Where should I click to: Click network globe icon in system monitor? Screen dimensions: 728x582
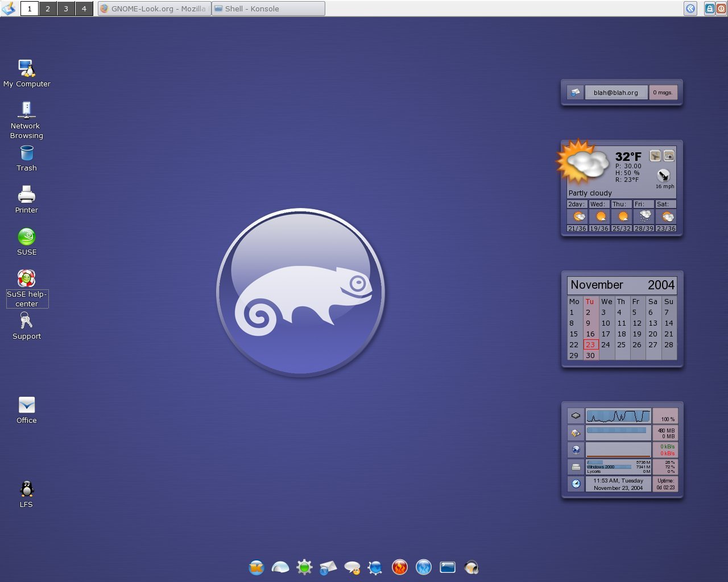tap(576, 450)
